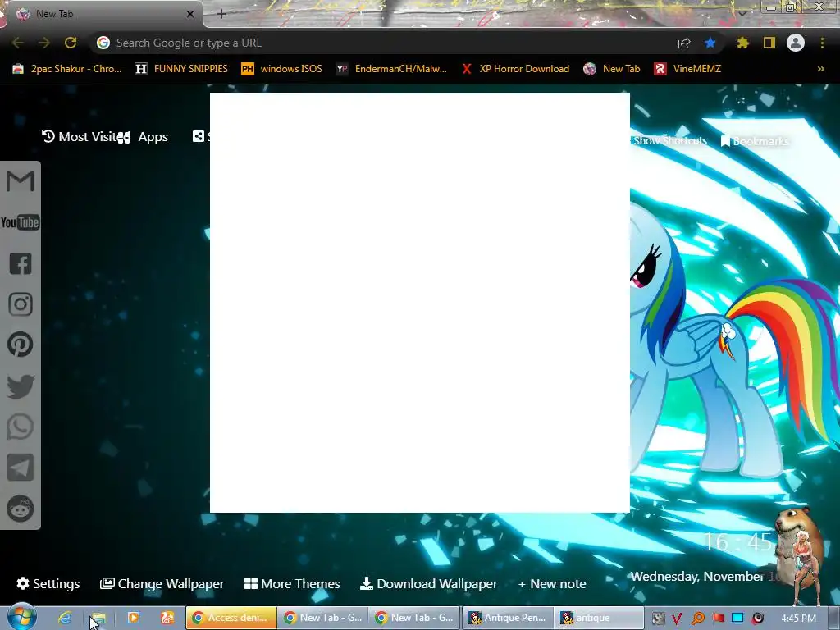Open the windows ISOS bookmark

click(282, 69)
